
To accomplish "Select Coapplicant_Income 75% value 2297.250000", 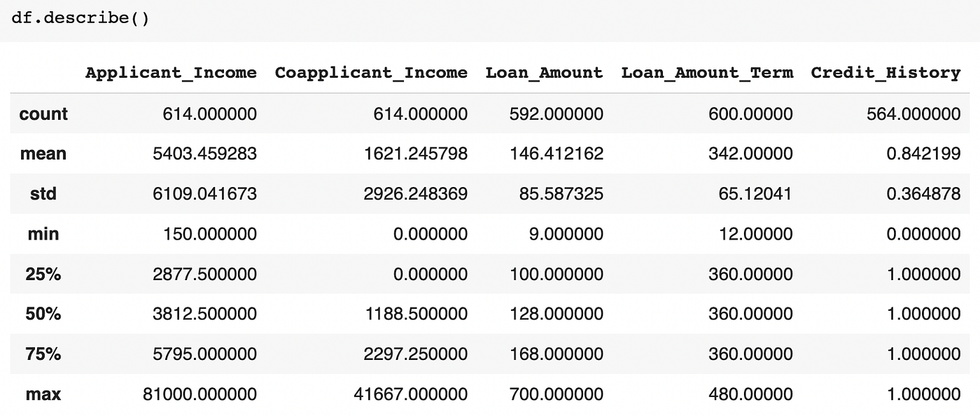I will coord(416,354).
